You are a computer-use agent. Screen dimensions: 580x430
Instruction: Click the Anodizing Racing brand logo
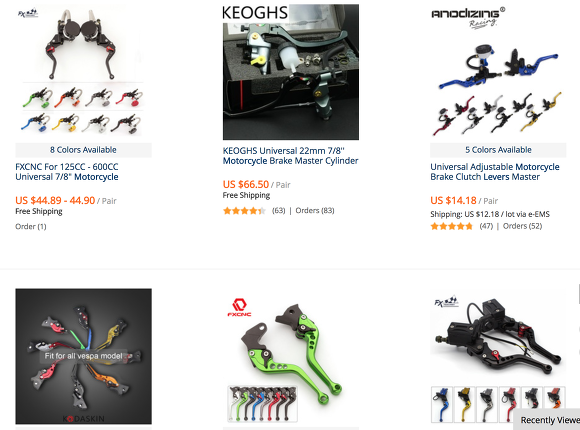(468, 17)
